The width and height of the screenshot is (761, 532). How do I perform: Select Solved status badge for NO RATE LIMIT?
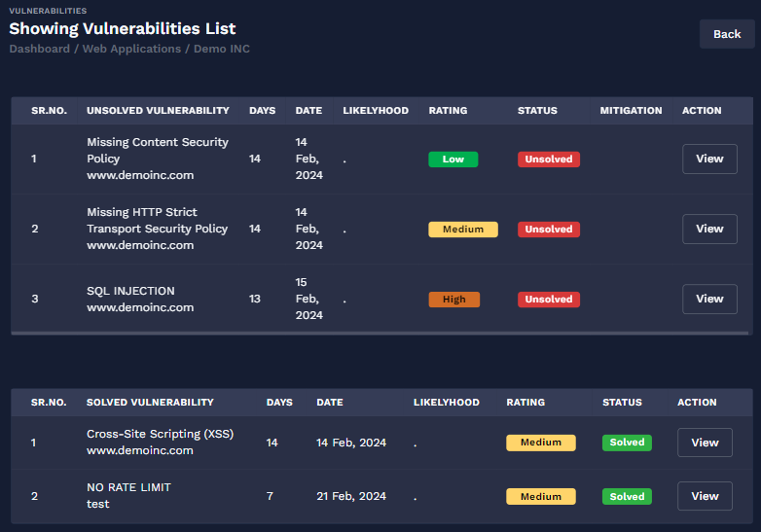627,496
